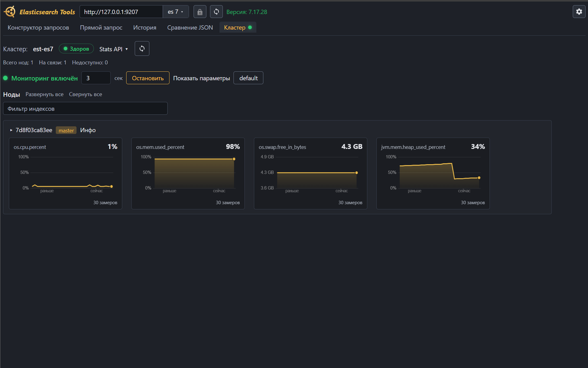This screenshot has height=368, width=588.
Task: Click the lock icon next to version selector
Action: coord(200,12)
